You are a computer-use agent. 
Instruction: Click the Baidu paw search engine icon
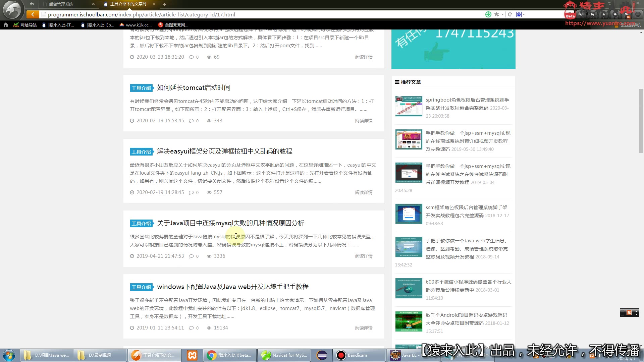tap(519, 14)
